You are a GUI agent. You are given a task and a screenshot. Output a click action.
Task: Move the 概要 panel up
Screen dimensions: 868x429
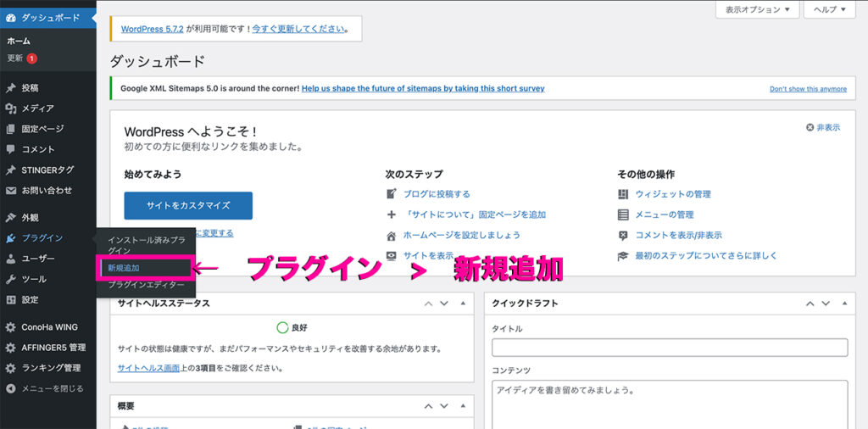tap(428, 406)
